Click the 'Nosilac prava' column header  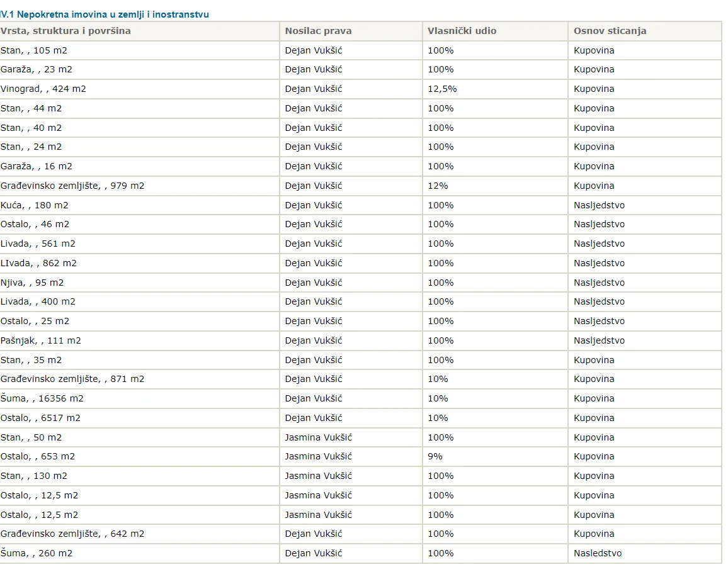(x=351, y=31)
